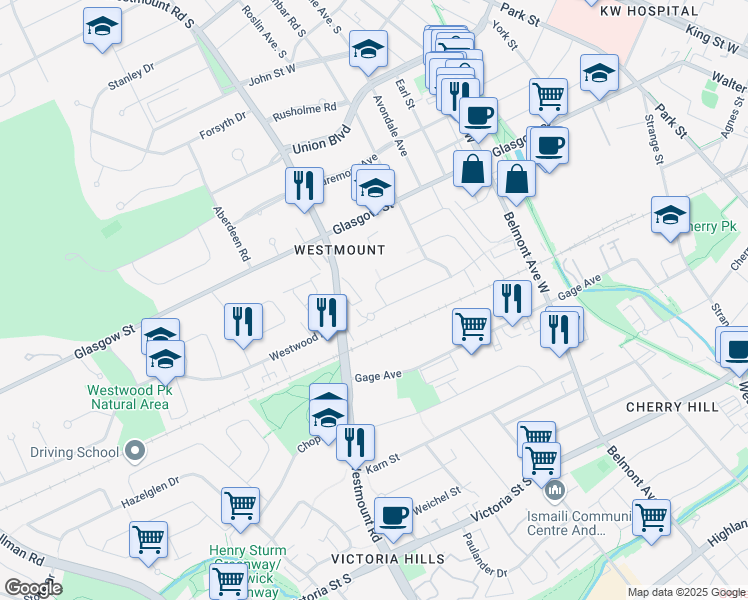The width and height of the screenshot is (748, 600).
Task: Select the restaurant icon beside Karn St
Action: pyautogui.click(x=355, y=442)
